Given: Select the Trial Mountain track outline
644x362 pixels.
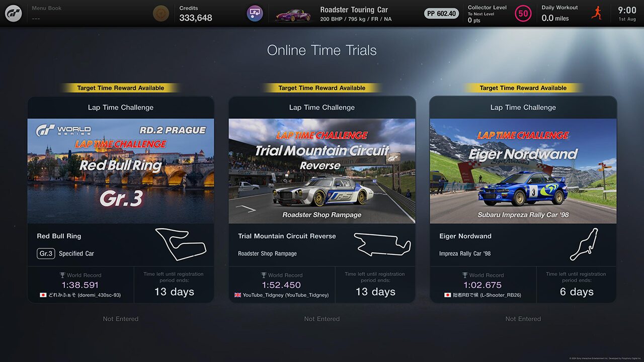Looking at the screenshot, I should pos(382,244).
